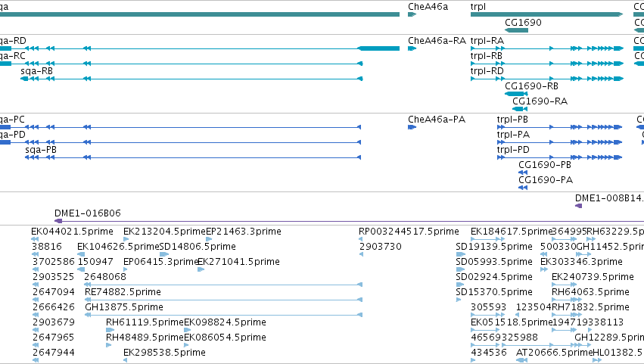Screen dimensions: 644x364
Task: Click the DME1-016B06 purple arrowhead
Action: [58, 221]
